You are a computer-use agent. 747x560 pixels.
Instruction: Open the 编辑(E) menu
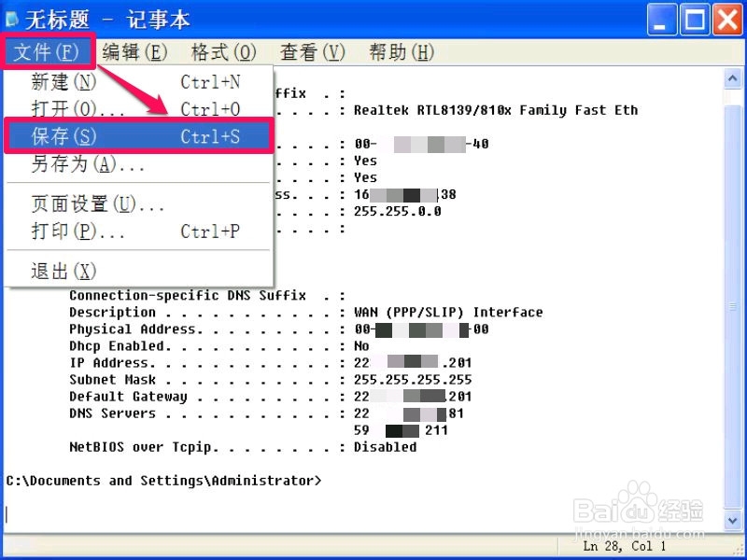(x=134, y=51)
